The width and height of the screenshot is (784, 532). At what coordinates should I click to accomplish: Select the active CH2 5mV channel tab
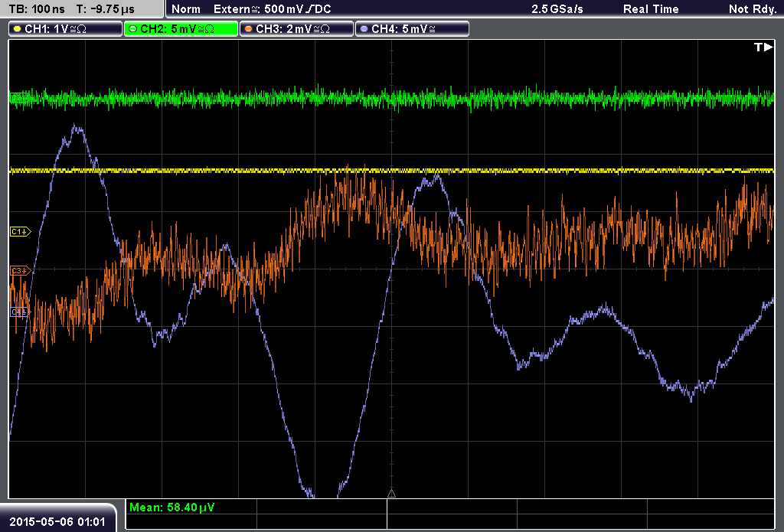pyautogui.click(x=181, y=29)
